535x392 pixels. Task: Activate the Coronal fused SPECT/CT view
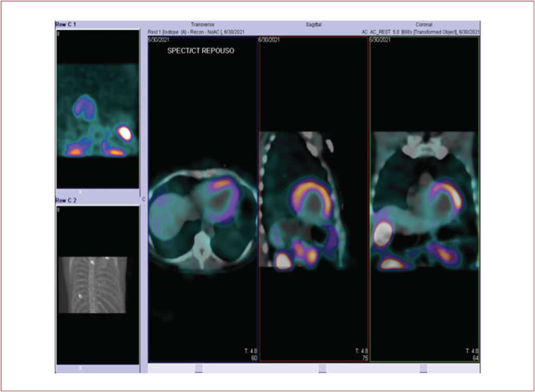point(424,199)
